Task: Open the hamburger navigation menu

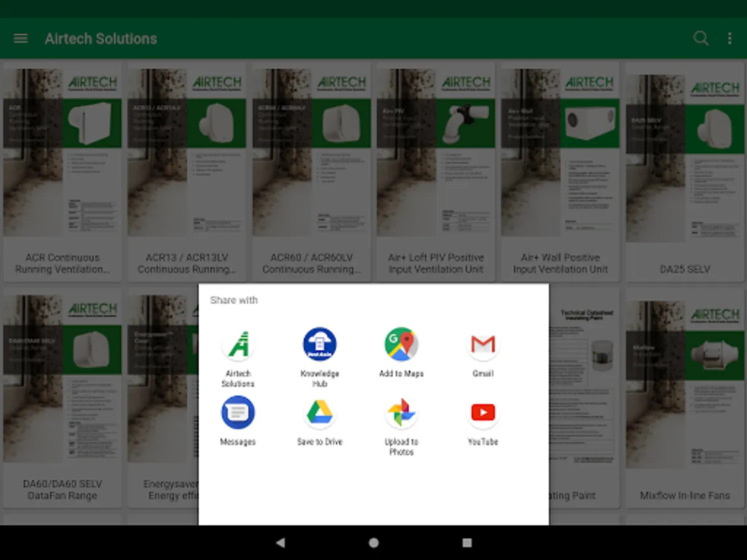Action: click(21, 39)
